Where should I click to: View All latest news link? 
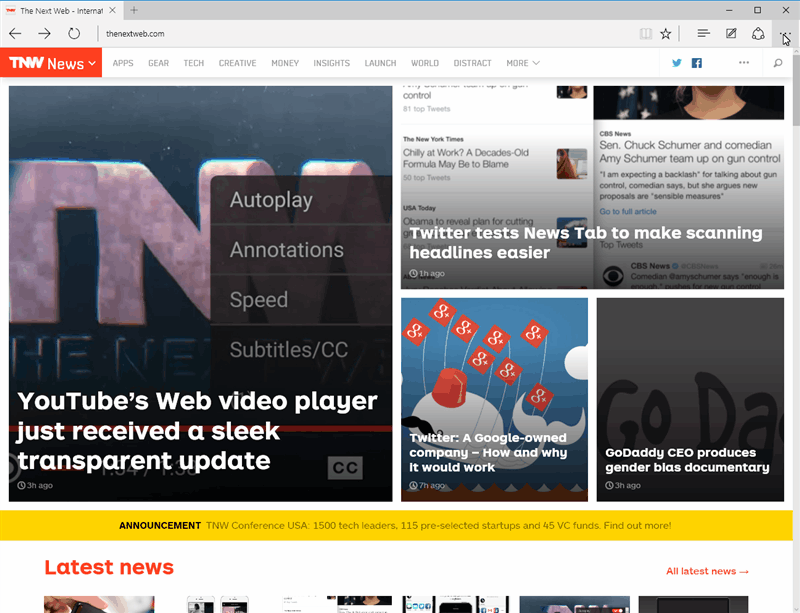(707, 571)
